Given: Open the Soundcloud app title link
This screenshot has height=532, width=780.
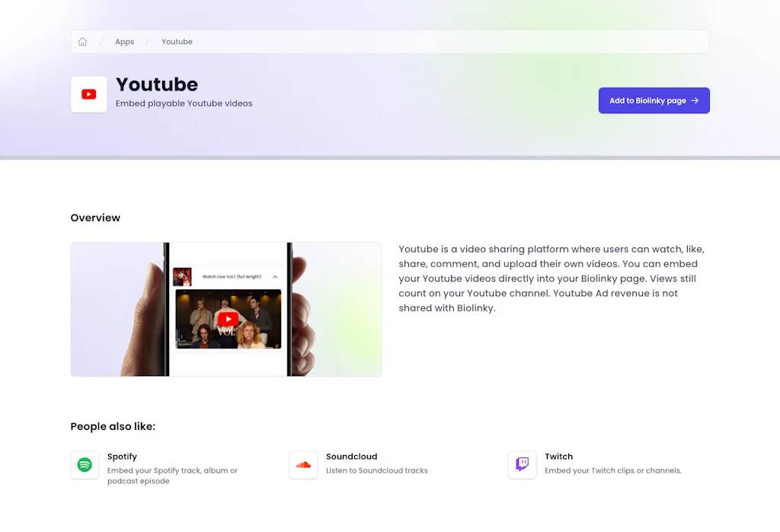Looking at the screenshot, I should pos(352,457).
